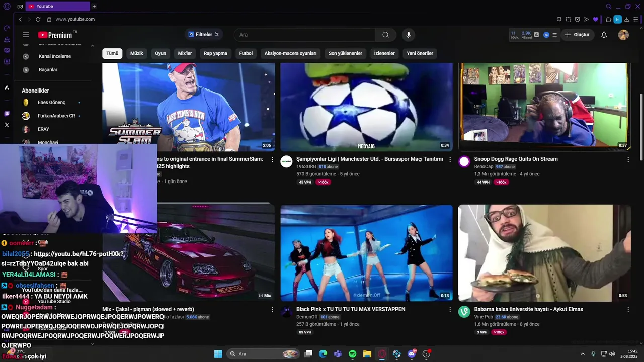Open Snoop Dogg Rage Quits thumbnail
Screen dimensions: 644x362
click(x=544, y=107)
